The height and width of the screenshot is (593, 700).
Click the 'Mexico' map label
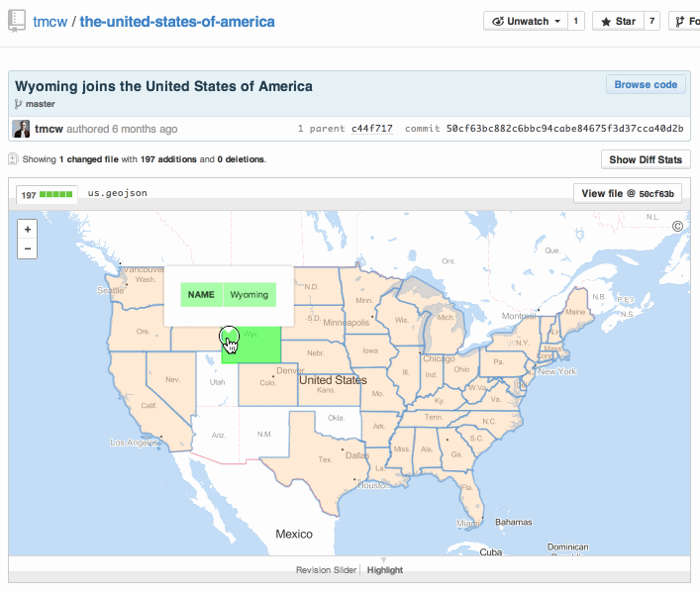(x=294, y=534)
